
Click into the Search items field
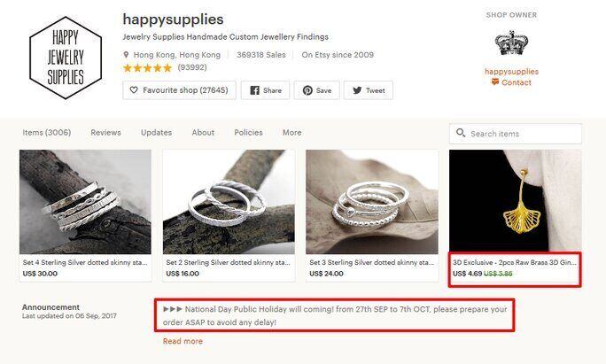(516, 134)
